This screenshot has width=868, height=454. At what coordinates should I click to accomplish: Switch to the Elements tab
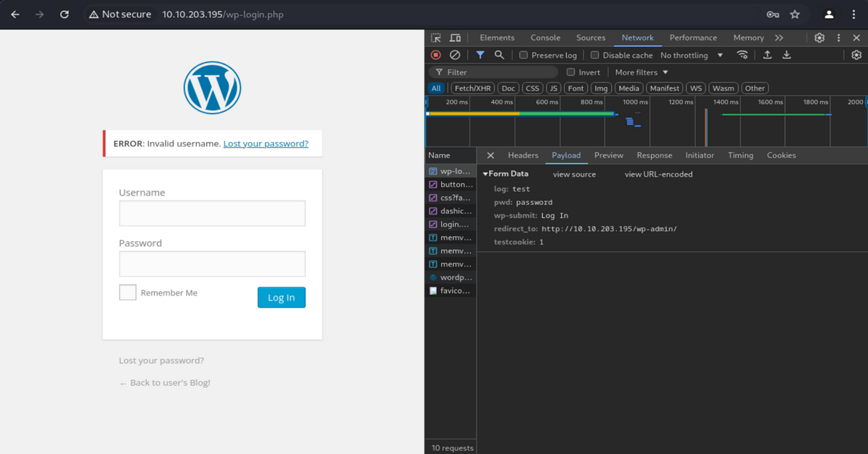click(x=497, y=38)
